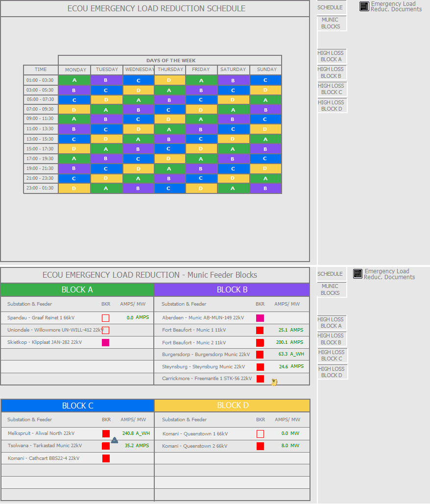430x504 pixels.
Task: Click alarm marker beside Melkspruit Aliwal North breaker
Action: (x=114, y=440)
